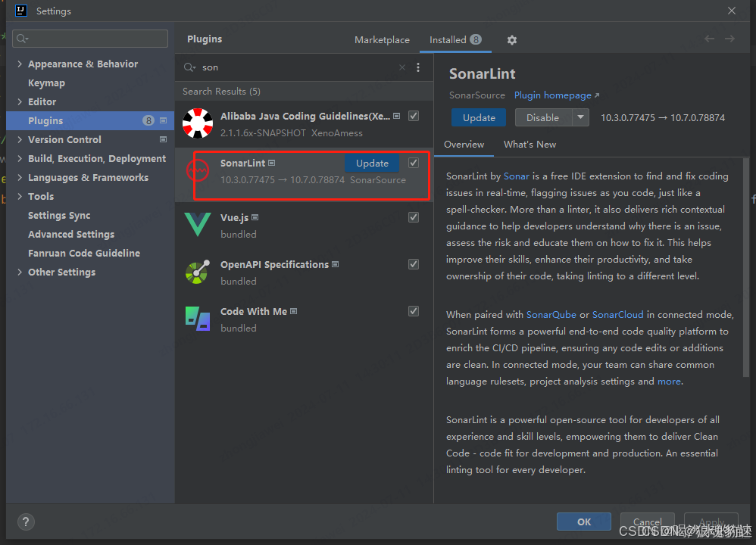Expand Build, Execution, Deployment section
The height and width of the screenshot is (545, 756).
[x=20, y=158]
